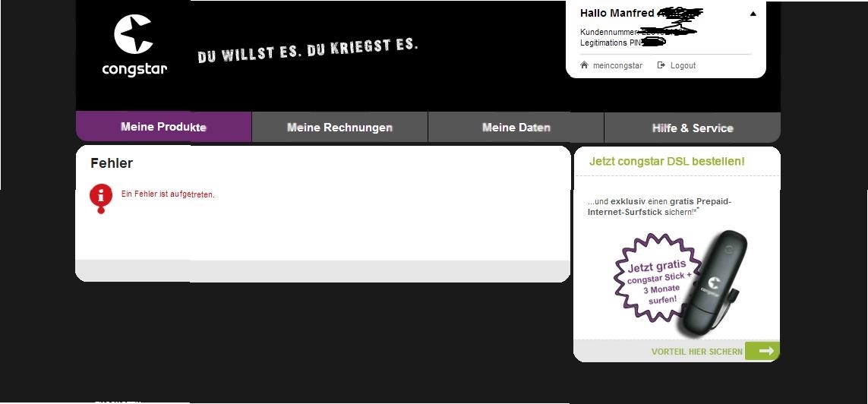
Task: Follow the meincongstar link
Action: pos(617,65)
